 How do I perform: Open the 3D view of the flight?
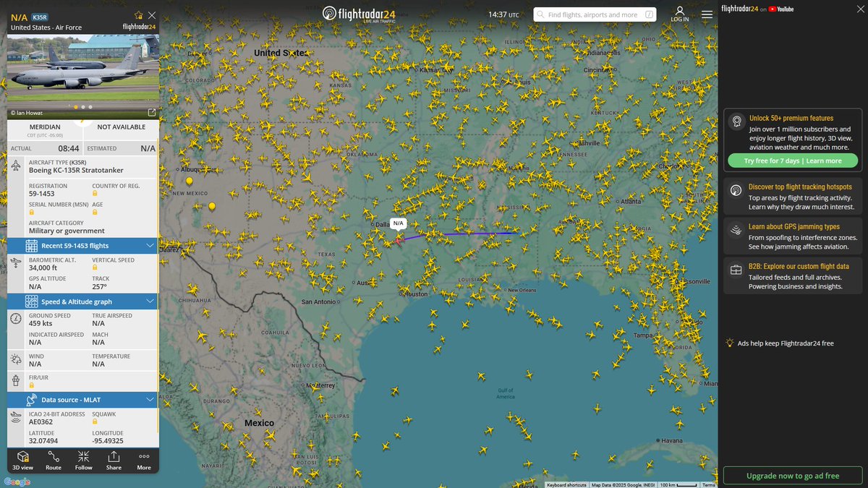(x=23, y=461)
